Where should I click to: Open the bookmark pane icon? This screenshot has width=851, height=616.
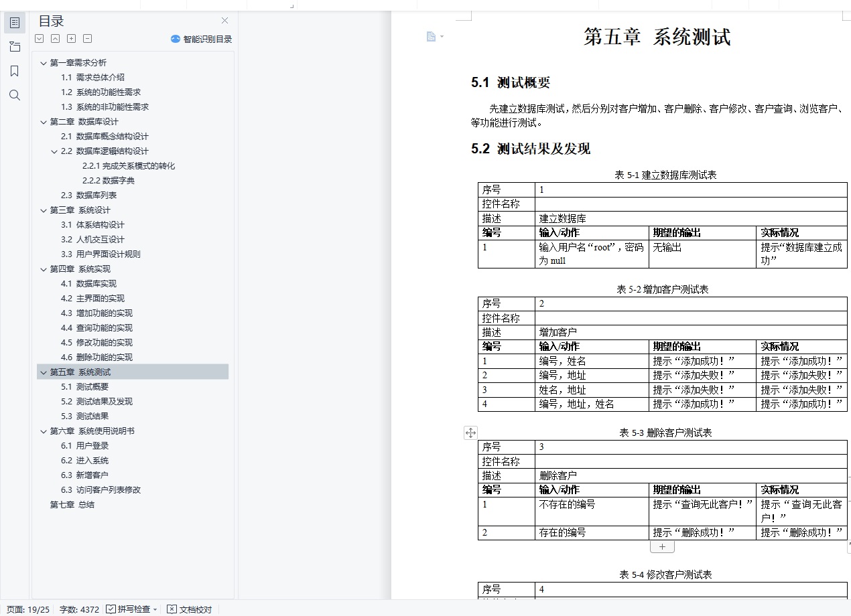click(x=15, y=71)
